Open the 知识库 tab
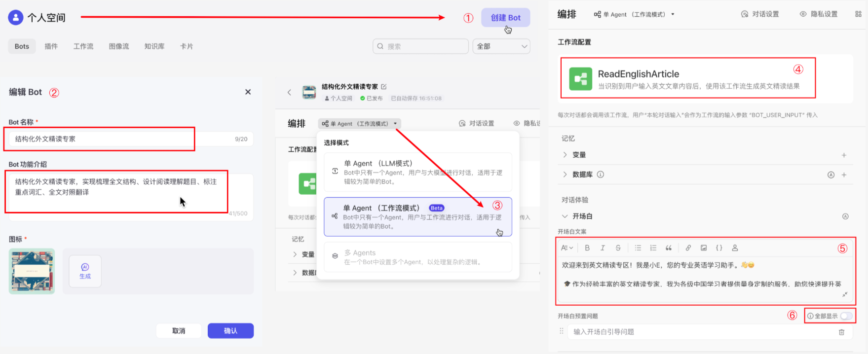The image size is (868, 354). tap(154, 46)
